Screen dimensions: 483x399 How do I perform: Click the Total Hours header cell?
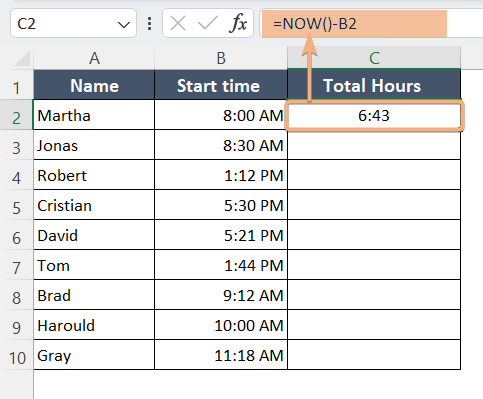pos(374,85)
